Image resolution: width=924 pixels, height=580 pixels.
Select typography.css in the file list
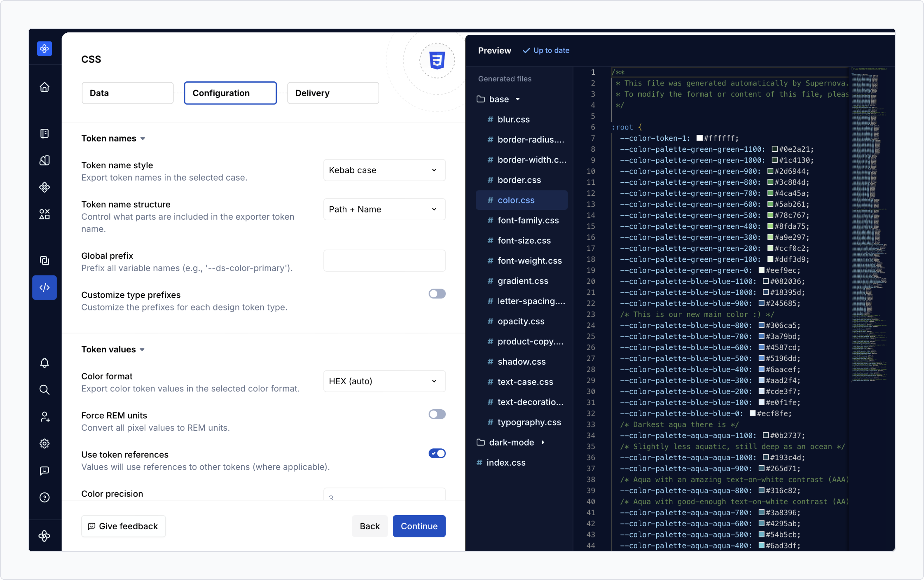pyautogui.click(x=529, y=422)
